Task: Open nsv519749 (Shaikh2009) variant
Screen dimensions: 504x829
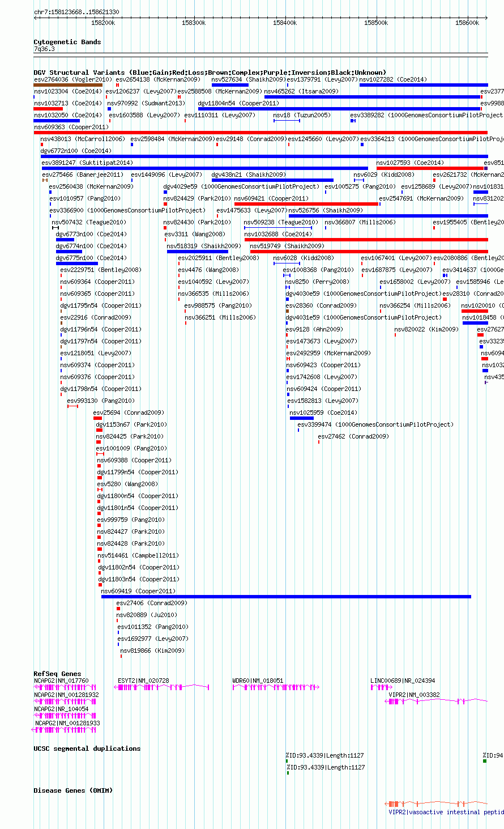Action: [x=287, y=246]
